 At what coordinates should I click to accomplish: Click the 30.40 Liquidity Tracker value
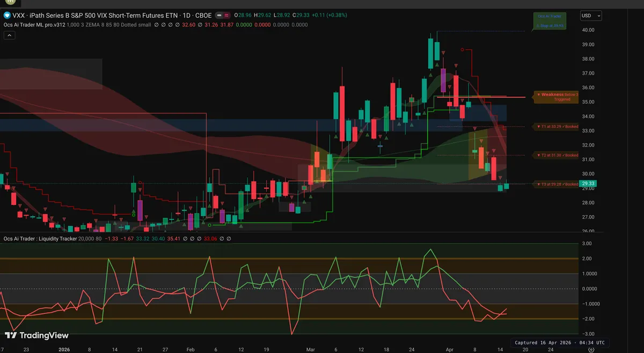(158, 239)
